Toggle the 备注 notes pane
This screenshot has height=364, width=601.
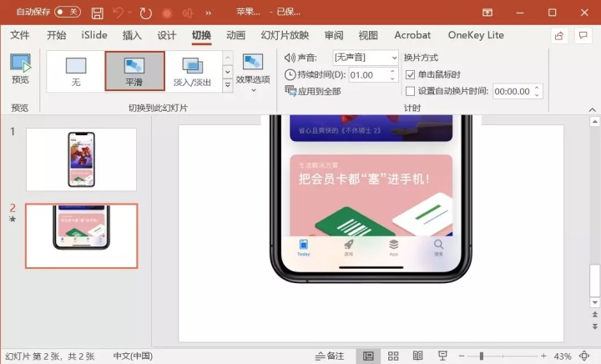[x=330, y=356]
